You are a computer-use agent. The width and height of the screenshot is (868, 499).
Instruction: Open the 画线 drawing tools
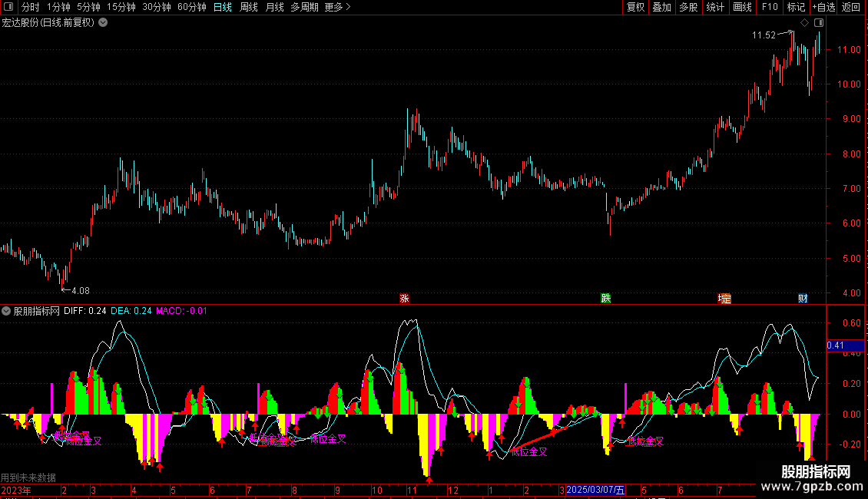[742, 7]
